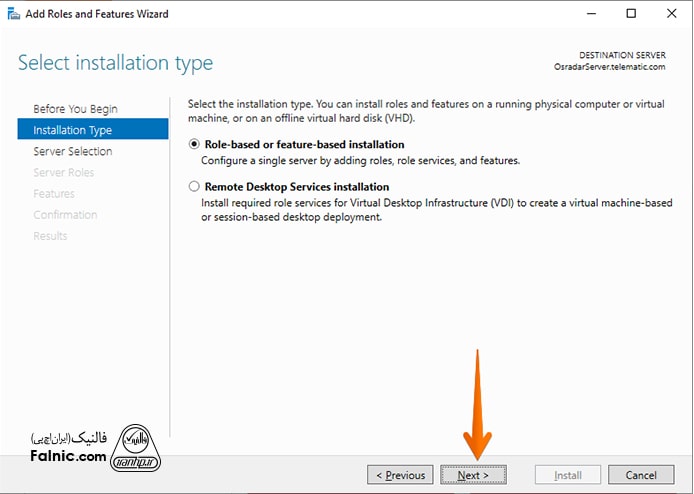The width and height of the screenshot is (694, 494).
Task: Select the Installation Type step
Action: tap(72, 130)
